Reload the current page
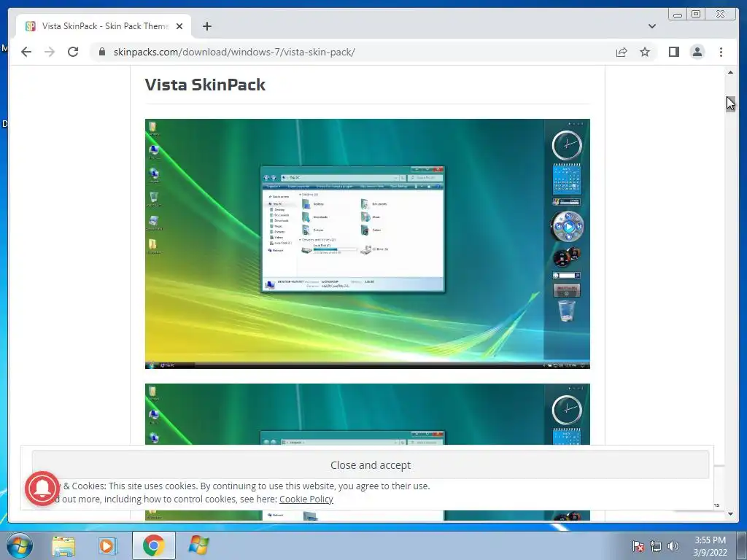This screenshot has width=747, height=560. click(x=73, y=52)
